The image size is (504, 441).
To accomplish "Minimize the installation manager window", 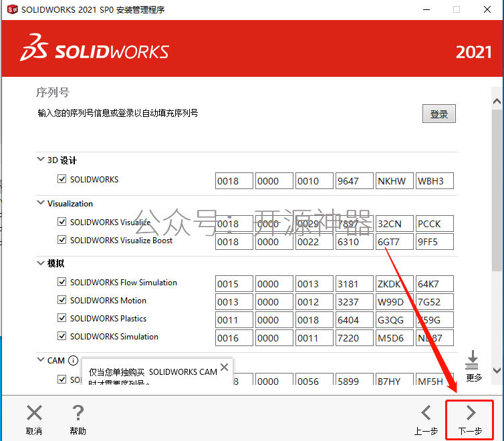I will click(426, 9).
